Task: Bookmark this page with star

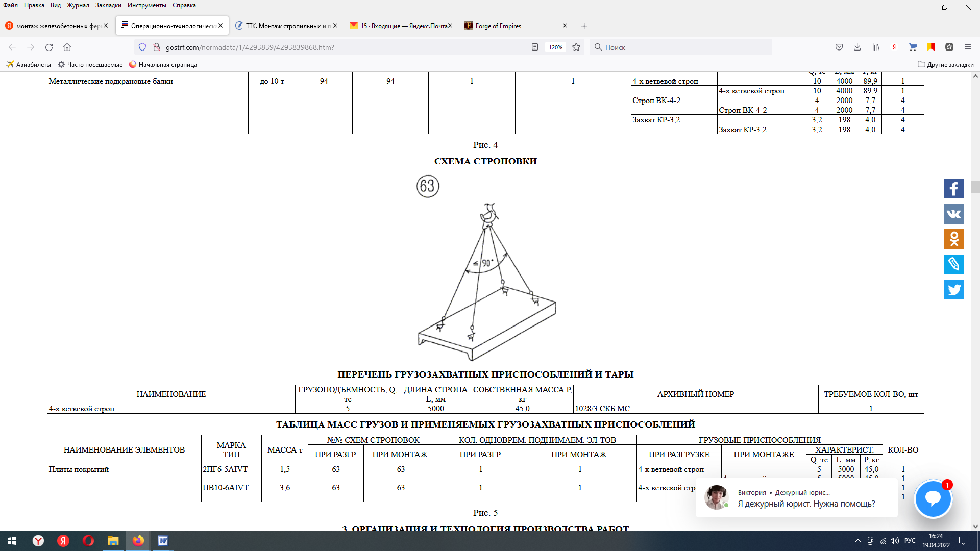Action: click(x=576, y=47)
